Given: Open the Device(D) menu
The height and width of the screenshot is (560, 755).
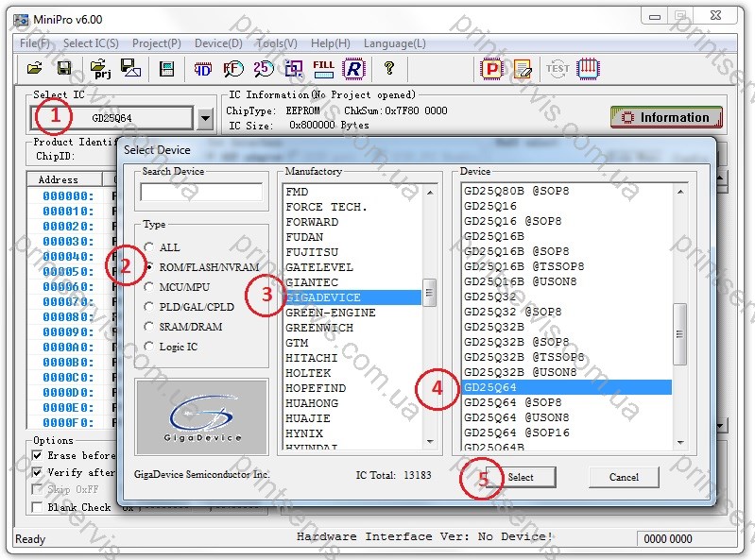Looking at the screenshot, I should 218,43.
